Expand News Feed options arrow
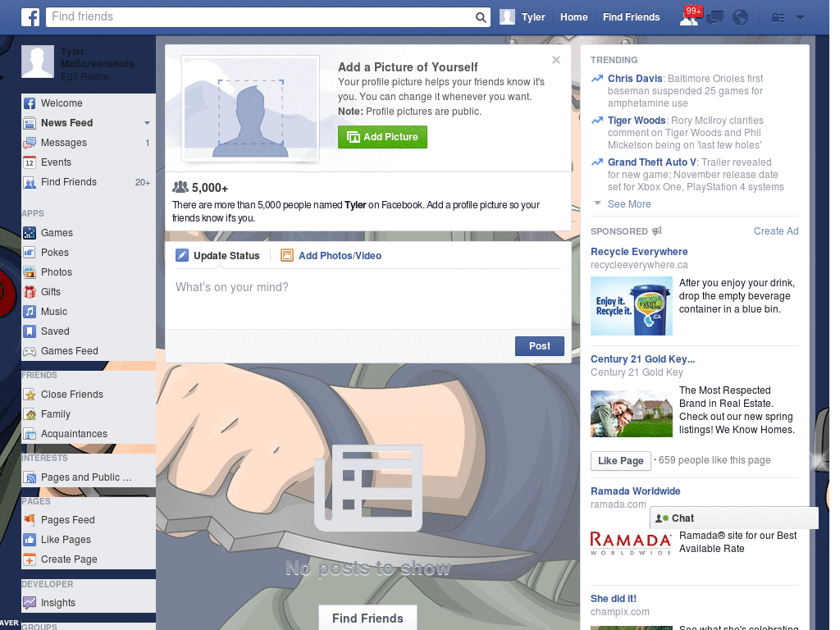 [147, 123]
